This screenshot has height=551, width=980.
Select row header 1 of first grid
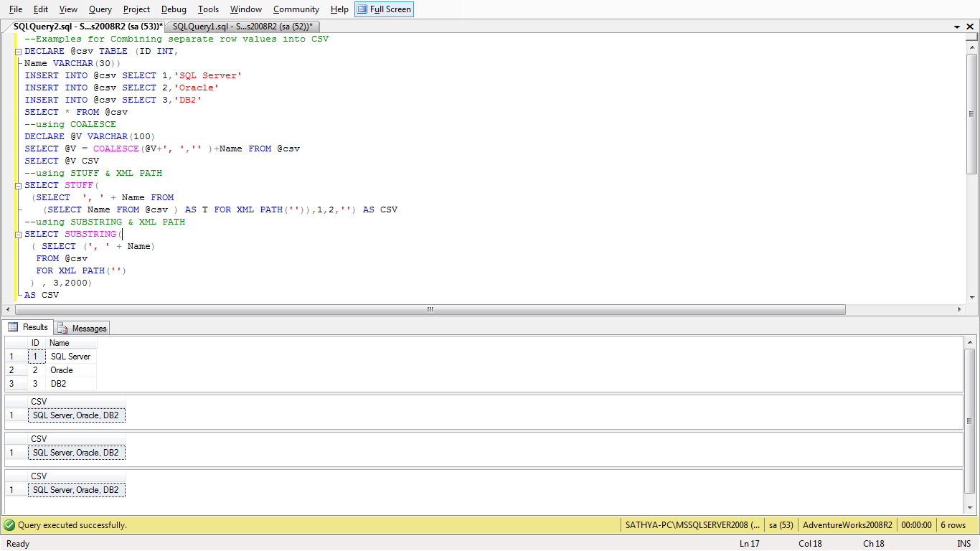[16, 356]
